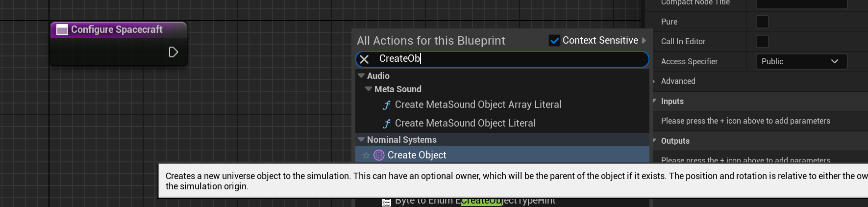Click the purple icon on Configure Spacecraft node
This screenshot has width=868, height=207.
[x=62, y=30]
